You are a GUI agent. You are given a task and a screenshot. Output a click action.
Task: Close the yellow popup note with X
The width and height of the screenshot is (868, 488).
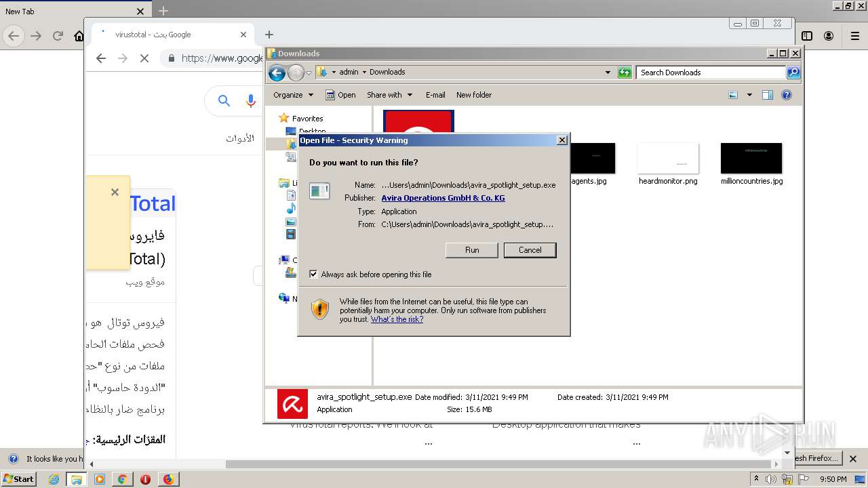(x=115, y=192)
